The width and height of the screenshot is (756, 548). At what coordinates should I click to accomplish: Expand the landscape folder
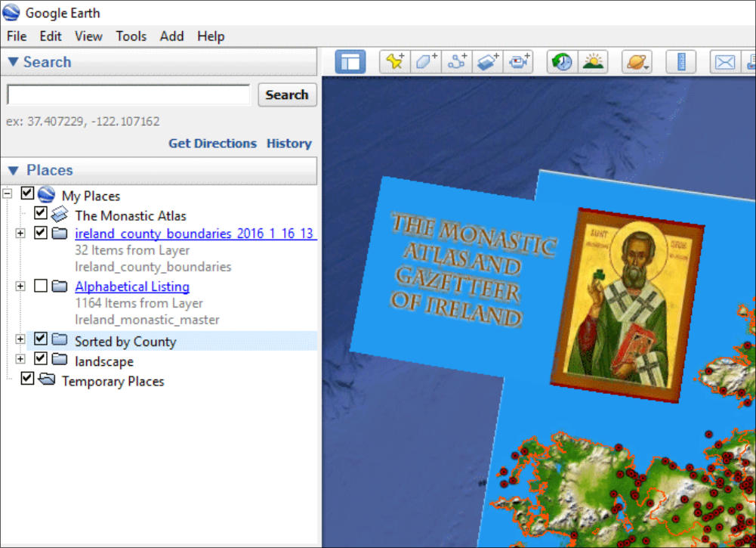click(20, 359)
